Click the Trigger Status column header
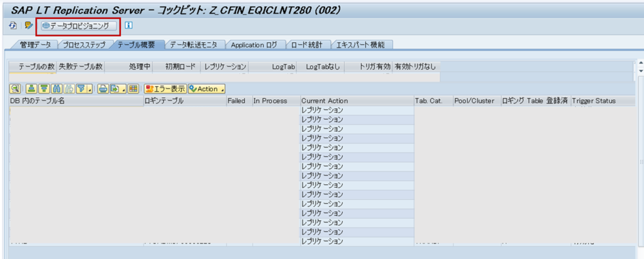Image resolution: width=644 pixels, height=259 pixels. (x=603, y=101)
